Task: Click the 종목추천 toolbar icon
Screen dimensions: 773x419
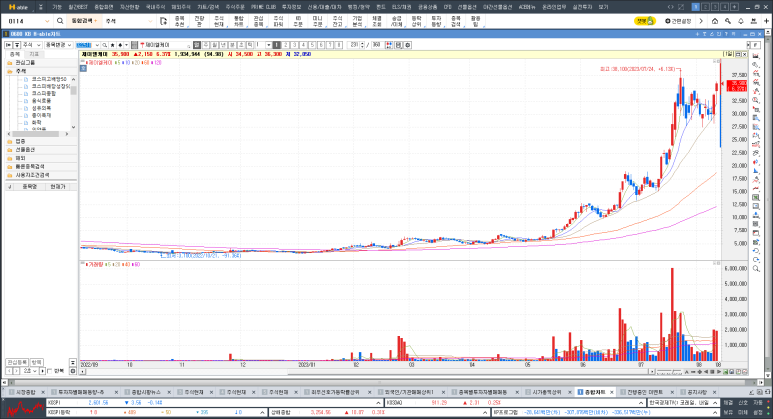Action: [179, 19]
